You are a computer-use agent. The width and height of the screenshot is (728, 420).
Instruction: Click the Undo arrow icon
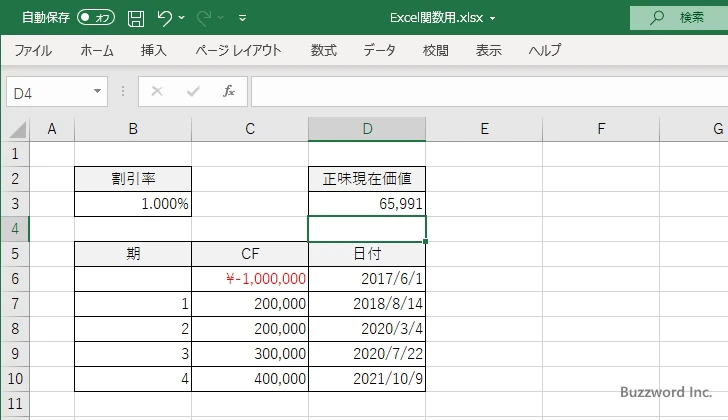pyautogui.click(x=164, y=18)
